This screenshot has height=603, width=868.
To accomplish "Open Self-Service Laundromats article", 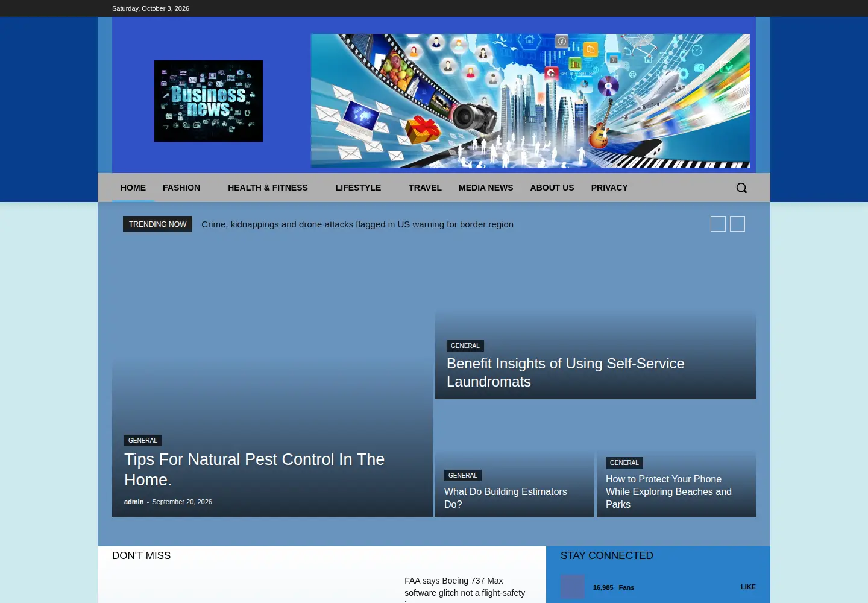I will coord(565,373).
